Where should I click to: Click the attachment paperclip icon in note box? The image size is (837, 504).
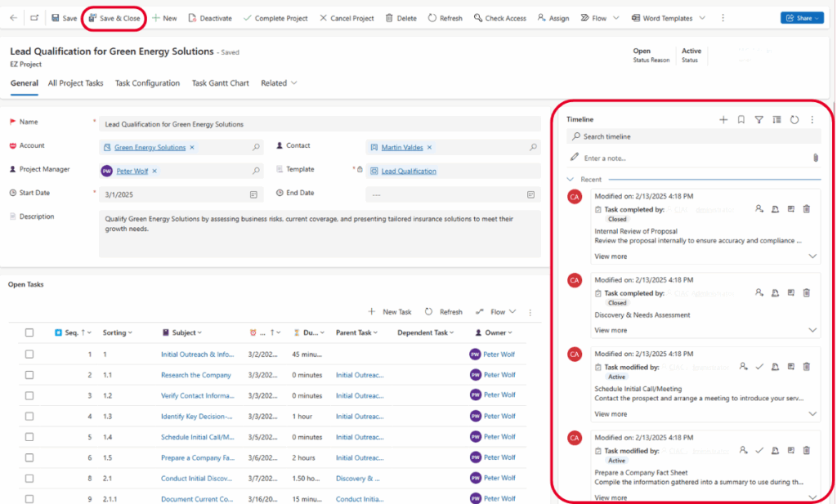click(x=815, y=158)
